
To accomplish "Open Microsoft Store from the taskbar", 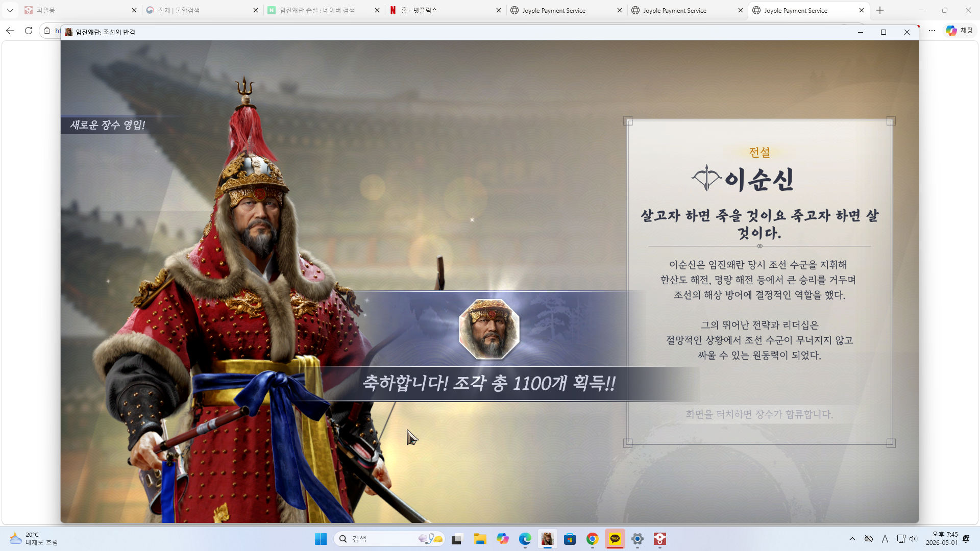I will tap(570, 539).
